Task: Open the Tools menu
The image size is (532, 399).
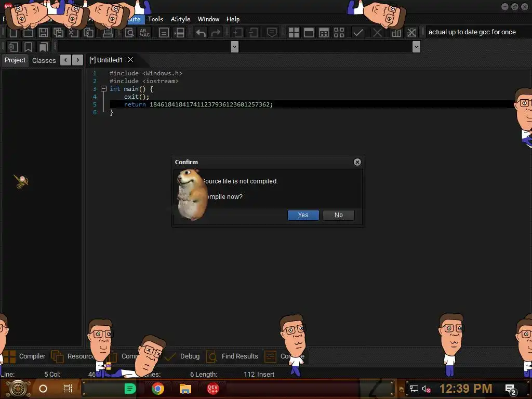Action: (155, 19)
